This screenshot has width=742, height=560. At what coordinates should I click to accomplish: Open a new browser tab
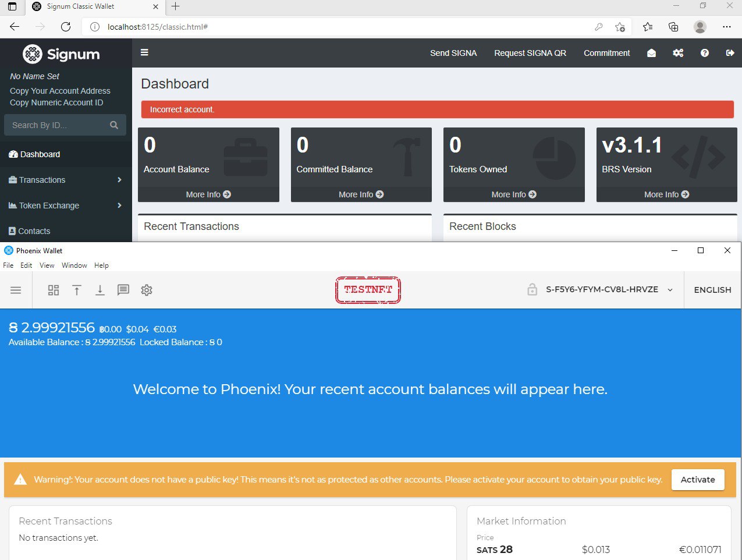[175, 6]
